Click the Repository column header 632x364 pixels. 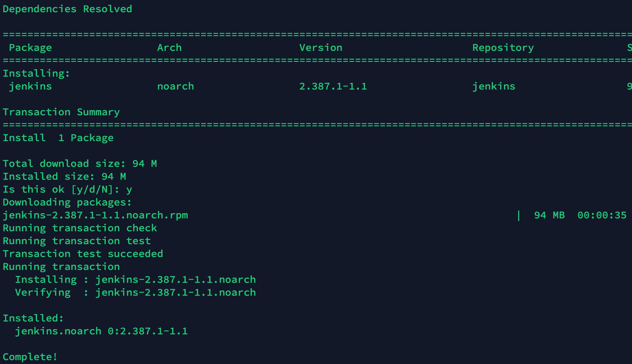503,48
